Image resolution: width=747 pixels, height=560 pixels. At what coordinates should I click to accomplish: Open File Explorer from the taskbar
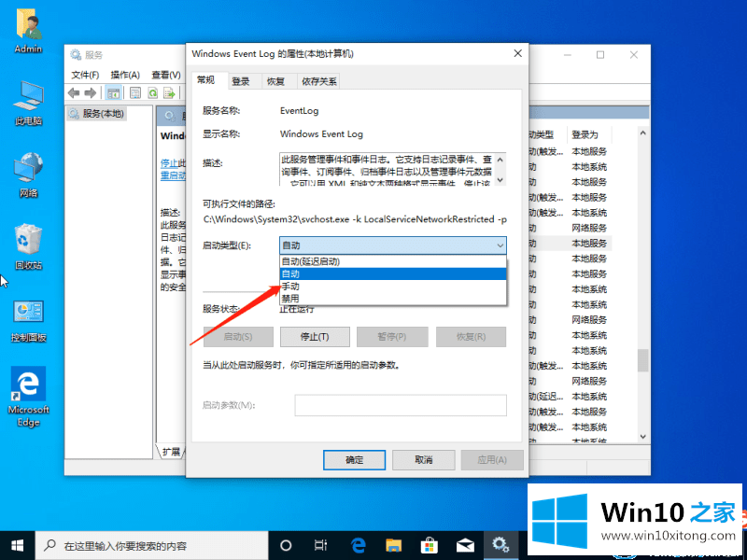393,545
